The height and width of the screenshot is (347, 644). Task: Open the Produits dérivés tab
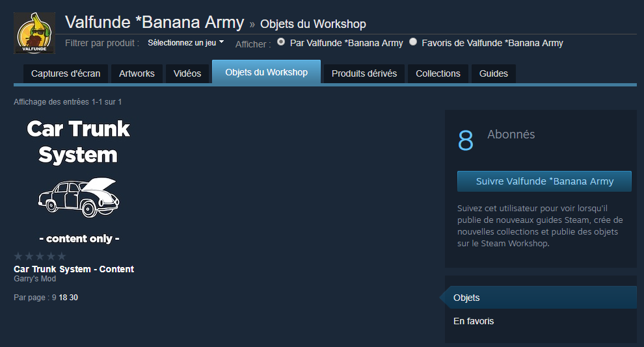[x=364, y=74]
